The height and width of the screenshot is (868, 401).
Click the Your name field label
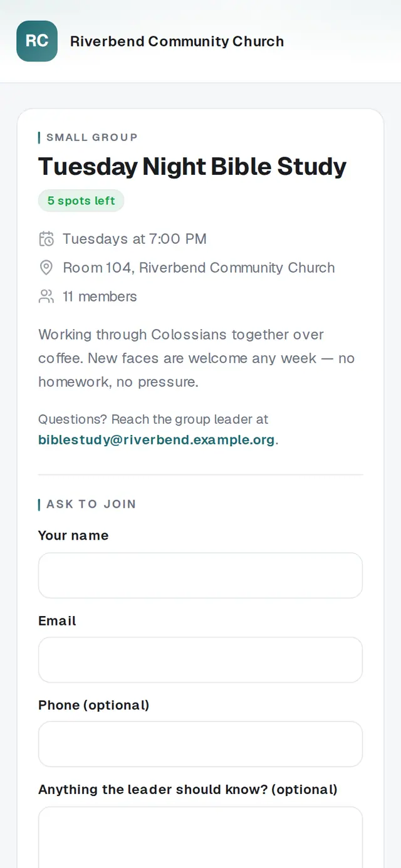pos(73,535)
